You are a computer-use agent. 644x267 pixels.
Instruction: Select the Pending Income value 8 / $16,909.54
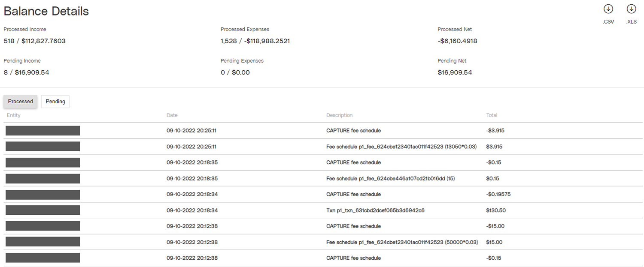[x=26, y=72]
